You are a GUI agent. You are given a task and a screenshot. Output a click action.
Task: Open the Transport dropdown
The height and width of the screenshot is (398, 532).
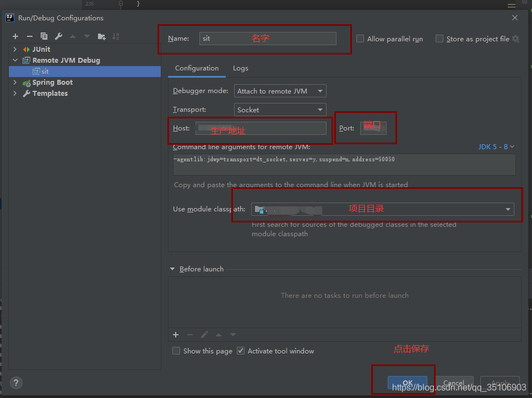280,110
